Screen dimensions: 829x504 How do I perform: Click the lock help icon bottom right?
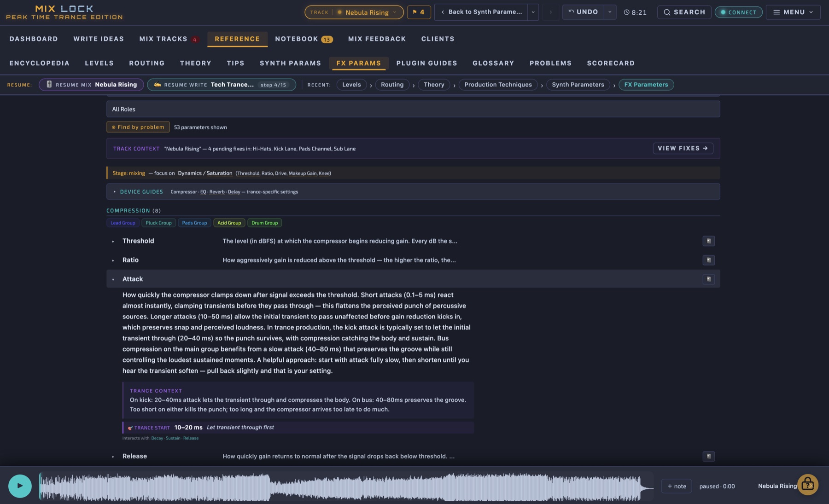pyautogui.click(x=807, y=485)
